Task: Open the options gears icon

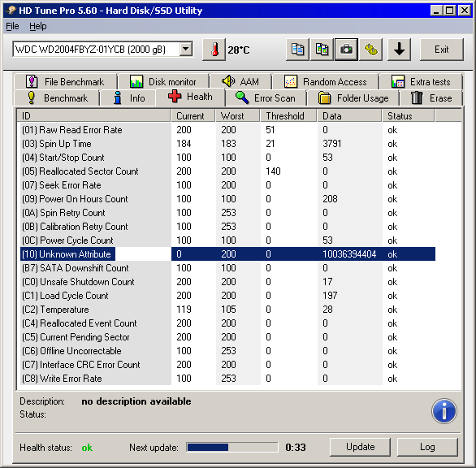Action: [370, 50]
